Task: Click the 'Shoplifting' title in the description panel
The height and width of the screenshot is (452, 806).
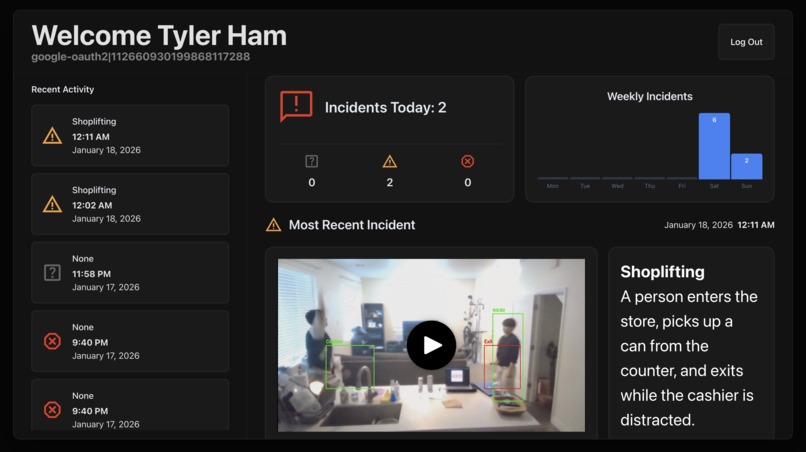Action: pyautogui.click(x=662, y=272)
